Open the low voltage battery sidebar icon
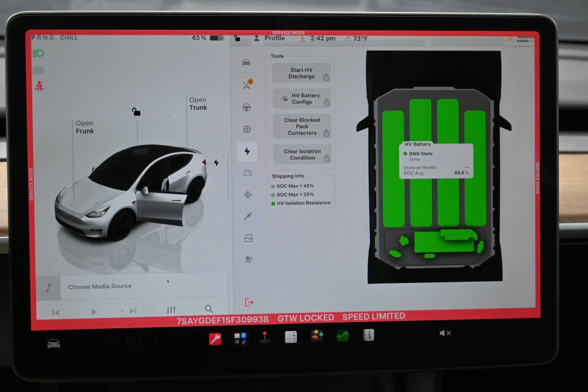This screenshot has width=588, height=392. (247, 173)
